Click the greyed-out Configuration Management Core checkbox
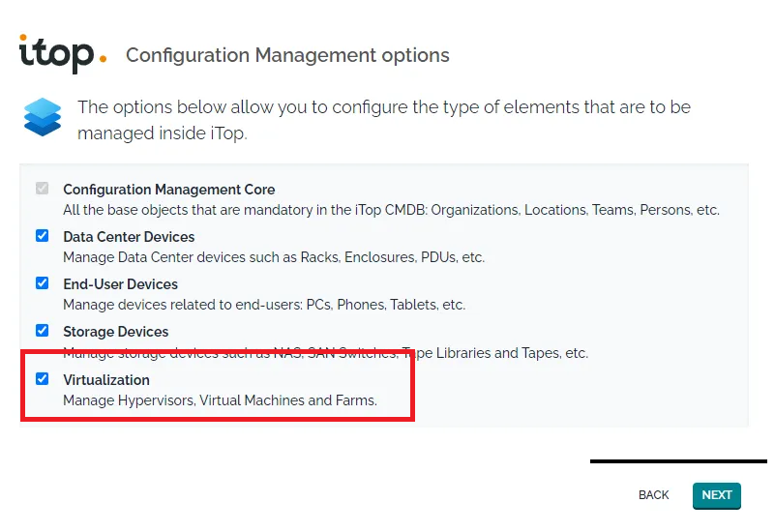Image resolution: width=775 pixels, height=532 pixels. pyautogui.click(x=43, y=189)
